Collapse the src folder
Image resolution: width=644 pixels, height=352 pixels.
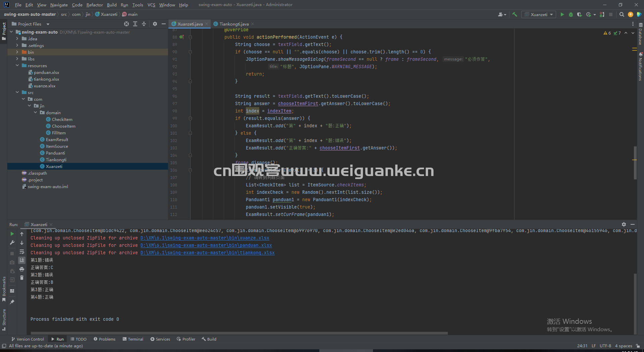pos(17,92)
